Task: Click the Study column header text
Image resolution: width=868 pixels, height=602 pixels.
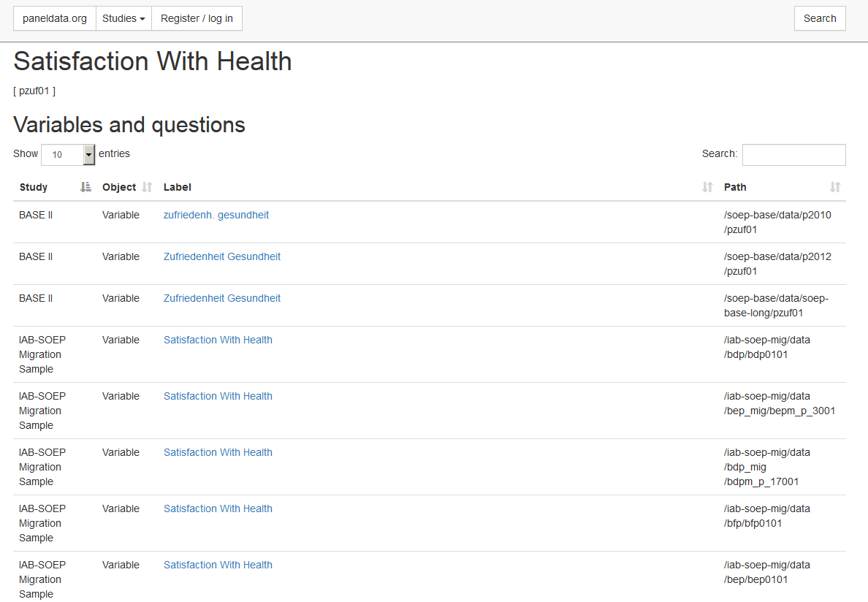Action: 33,187
